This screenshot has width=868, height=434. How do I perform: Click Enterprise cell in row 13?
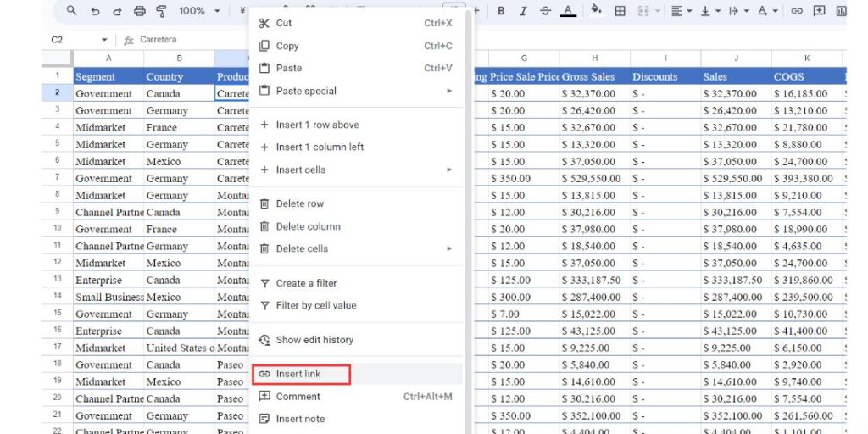(108, 280)
